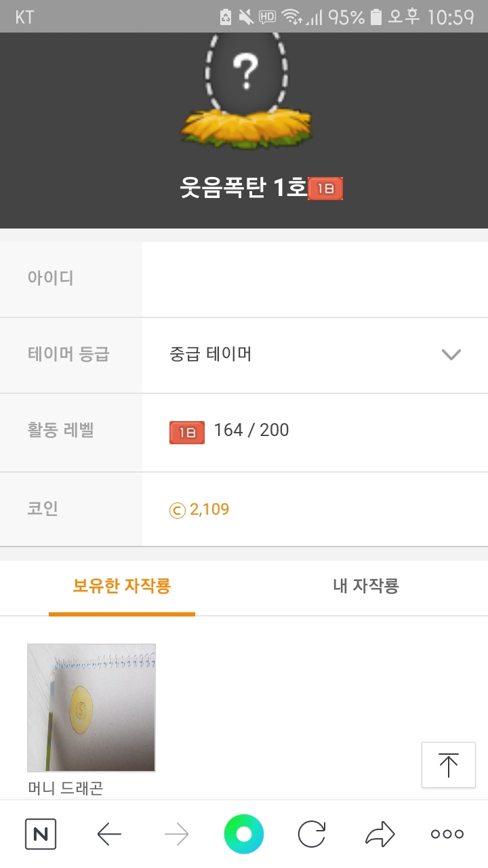Tap the Naver N home icon
The image size is (488, 868).
coord(41,834)
